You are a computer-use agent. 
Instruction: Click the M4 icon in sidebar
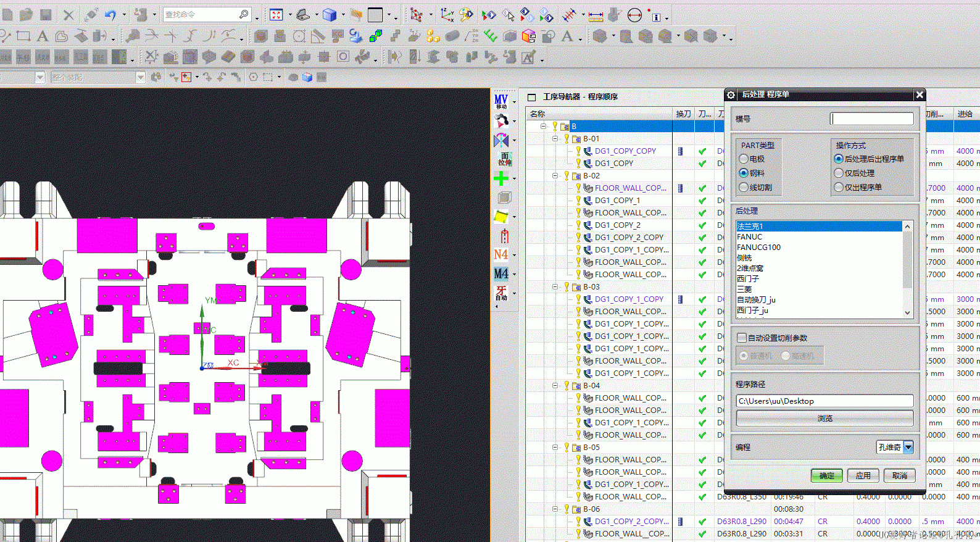501,273
